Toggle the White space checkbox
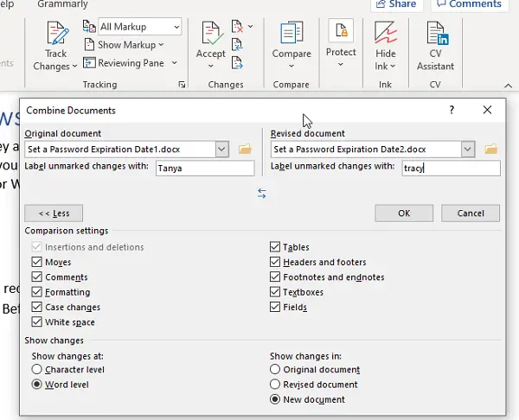519x420 pixels. click(x=36, y=321)
